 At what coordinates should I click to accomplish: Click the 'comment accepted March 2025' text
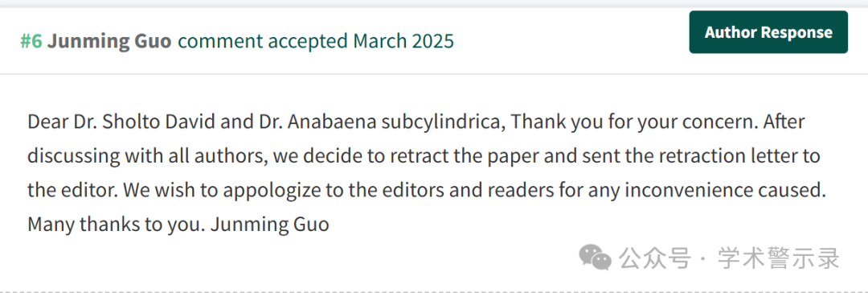316,41
